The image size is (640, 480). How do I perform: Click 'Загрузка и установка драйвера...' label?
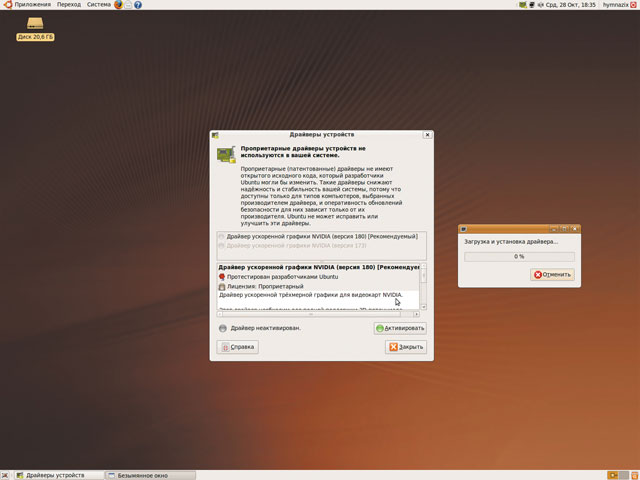point(511,242)
